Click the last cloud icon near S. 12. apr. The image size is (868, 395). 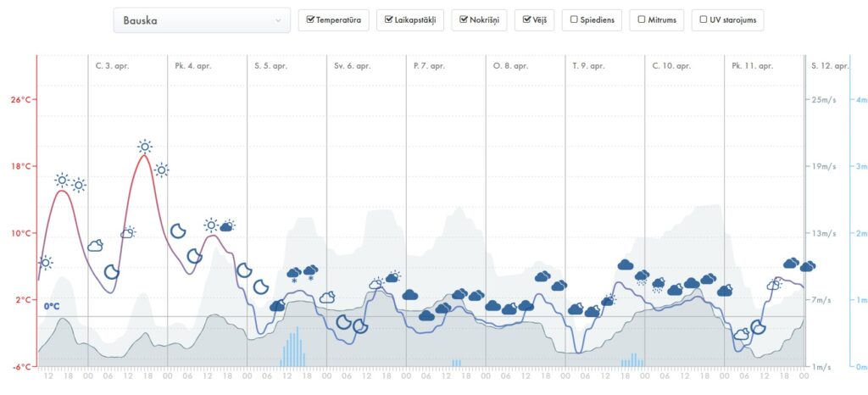click(807, 266)
